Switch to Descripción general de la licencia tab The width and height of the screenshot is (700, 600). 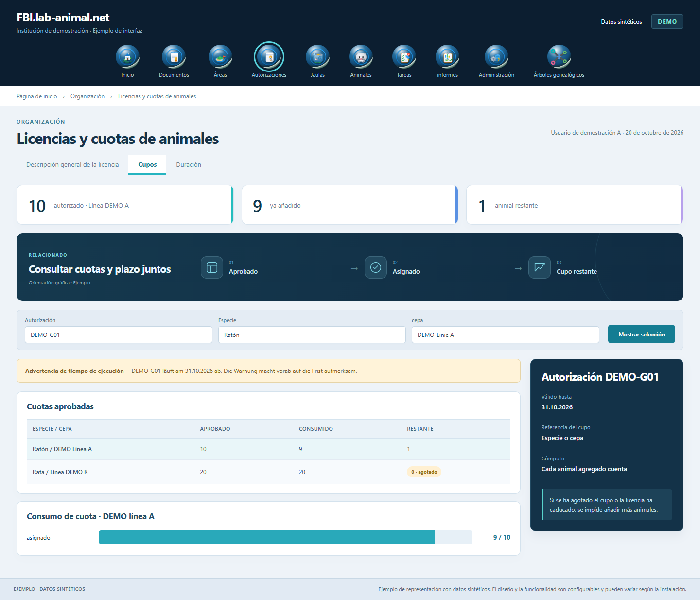pyautogui.click(x=72, y=165)
